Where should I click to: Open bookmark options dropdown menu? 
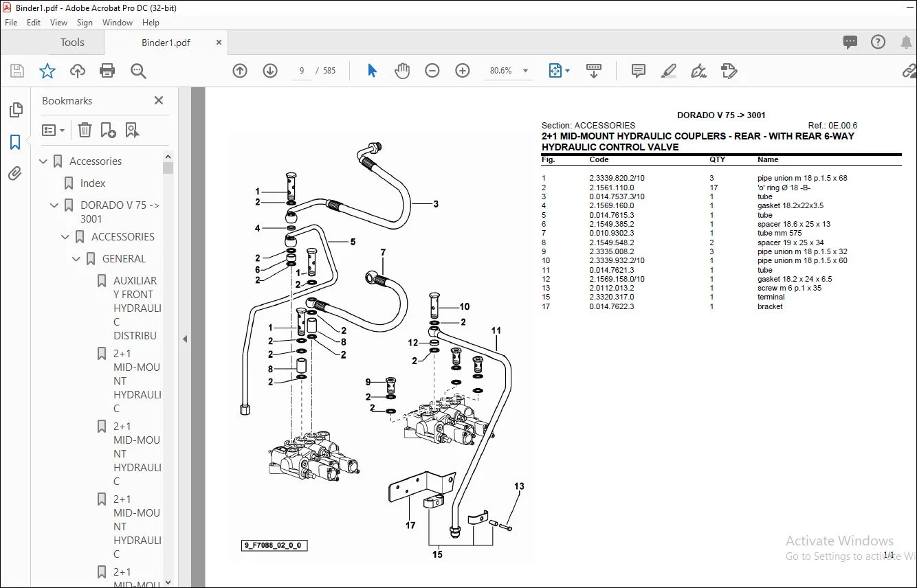54,130
